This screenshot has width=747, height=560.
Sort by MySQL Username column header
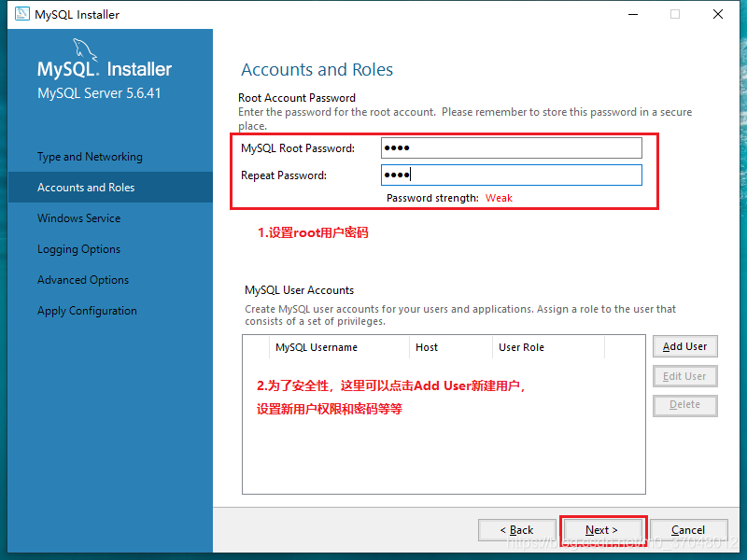point(339,347)
